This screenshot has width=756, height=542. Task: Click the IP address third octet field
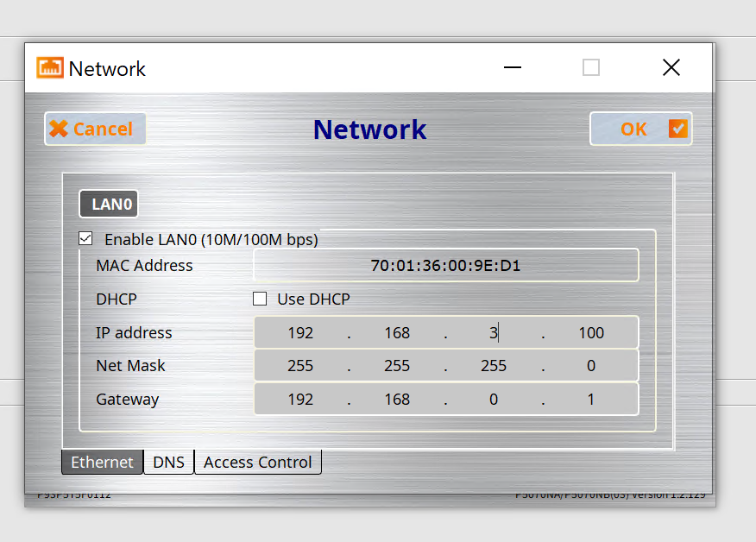pos(494,333)
